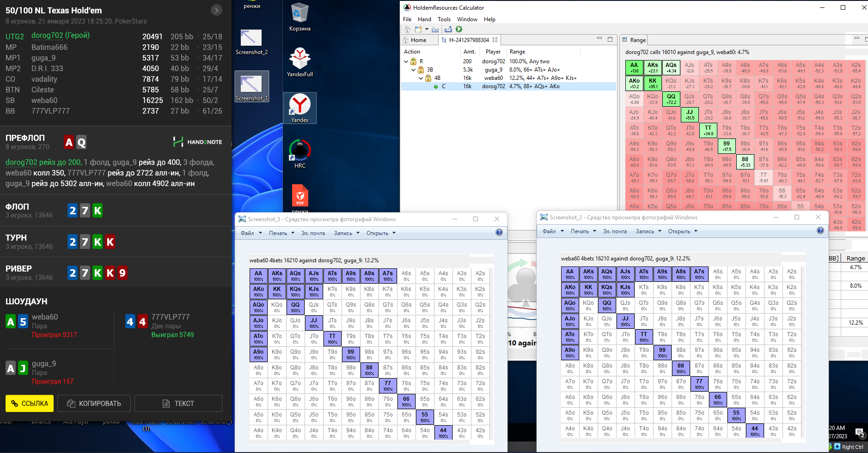Minimize the hand tree panel in HRC
This screenshot has height=453, width=868.
click(599, 39)
